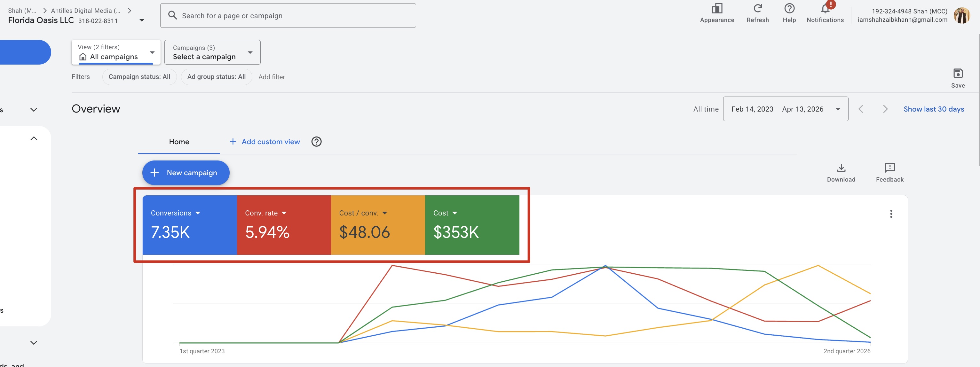Click the green Cost scorecard value $353K
This screenshot has height=367, width=980.
[x=456, y=232]
